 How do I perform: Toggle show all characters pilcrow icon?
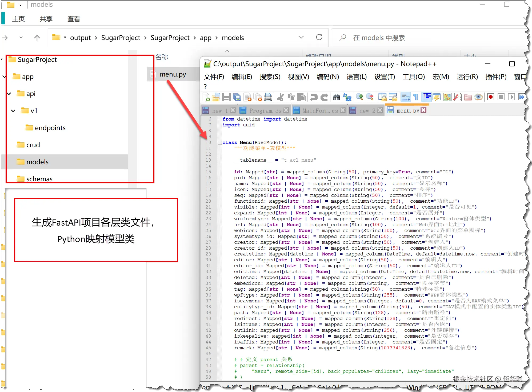pyautogui.click(x=415, y=97)
